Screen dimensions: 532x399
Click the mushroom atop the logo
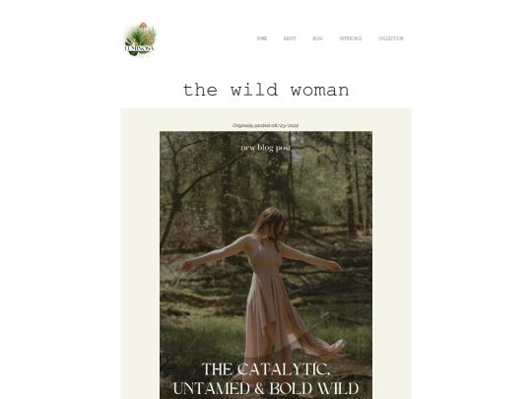[x=143, y=26]
